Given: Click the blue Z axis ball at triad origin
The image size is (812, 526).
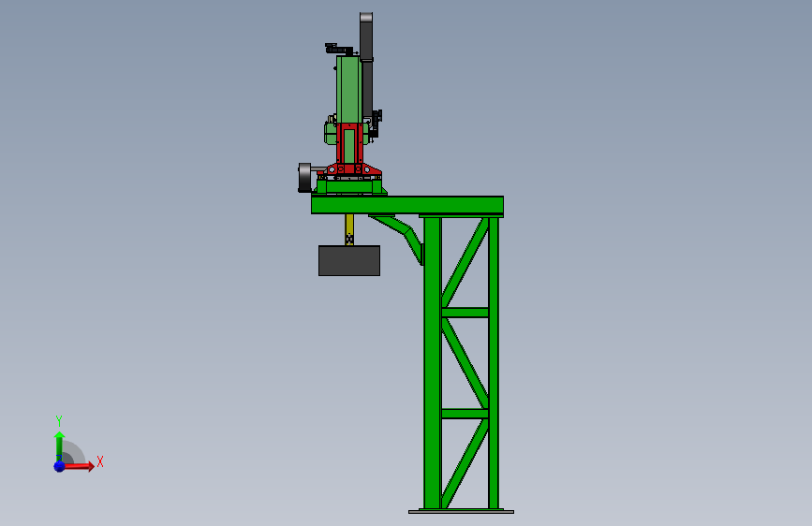Looking at the screenshot, I should pyautogui.click(x=59, y=466).
